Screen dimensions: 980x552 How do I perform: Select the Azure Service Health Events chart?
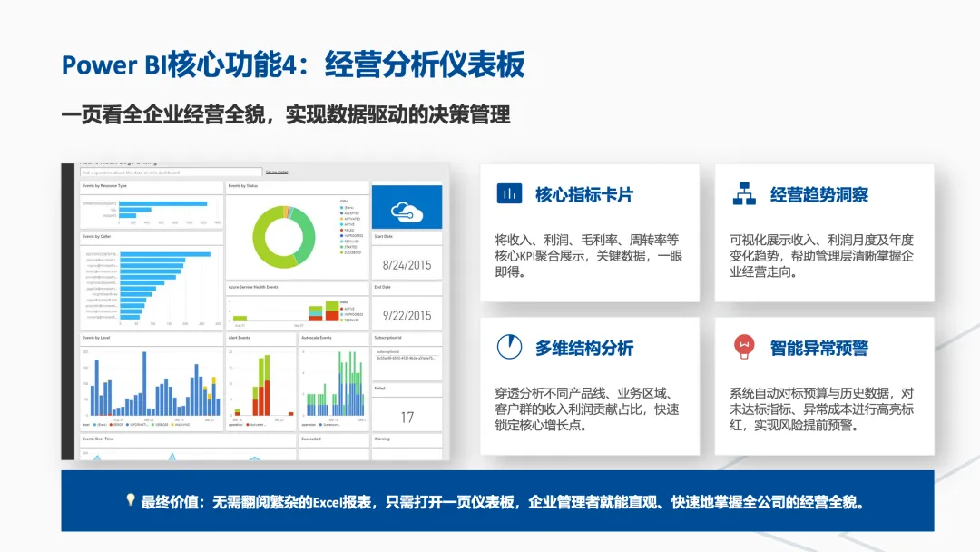point(298,310)
